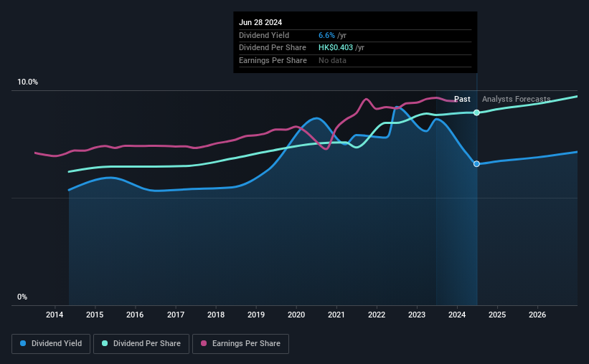Image resolution: width=589 pixels, height=364 pixels.
Task: Click the pink Earnings Per Share legend dot
Action: (x=204, y=343)
